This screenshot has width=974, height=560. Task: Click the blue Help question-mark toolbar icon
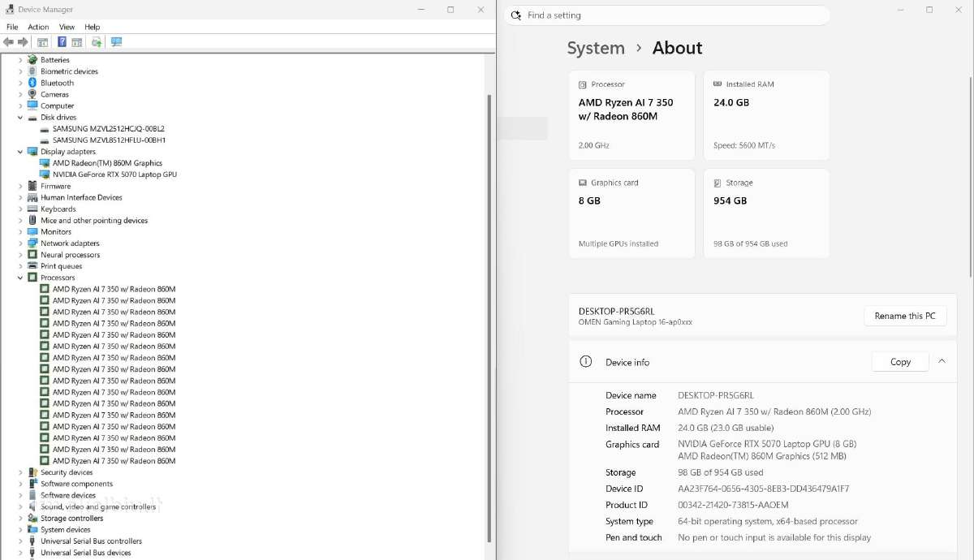coord(62,42)
